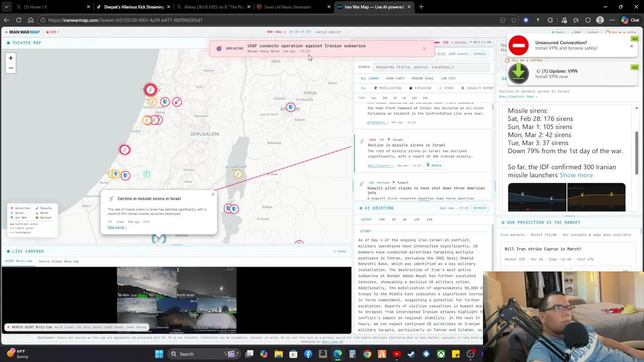Select 24H range in AI Briefing
This screenshot has height=362, width=644.
tap(429, 220)
